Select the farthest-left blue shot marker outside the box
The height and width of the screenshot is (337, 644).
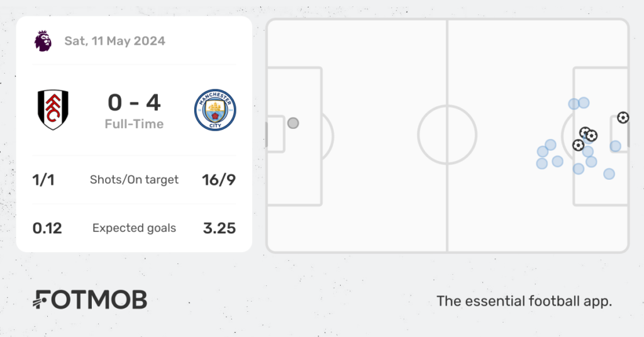(x=541, y=163)
